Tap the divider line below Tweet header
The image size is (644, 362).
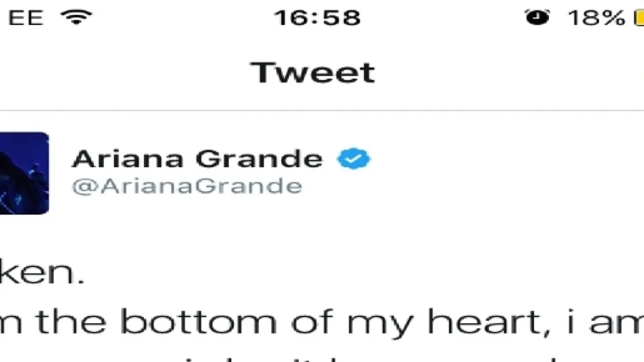coord(322,110)
